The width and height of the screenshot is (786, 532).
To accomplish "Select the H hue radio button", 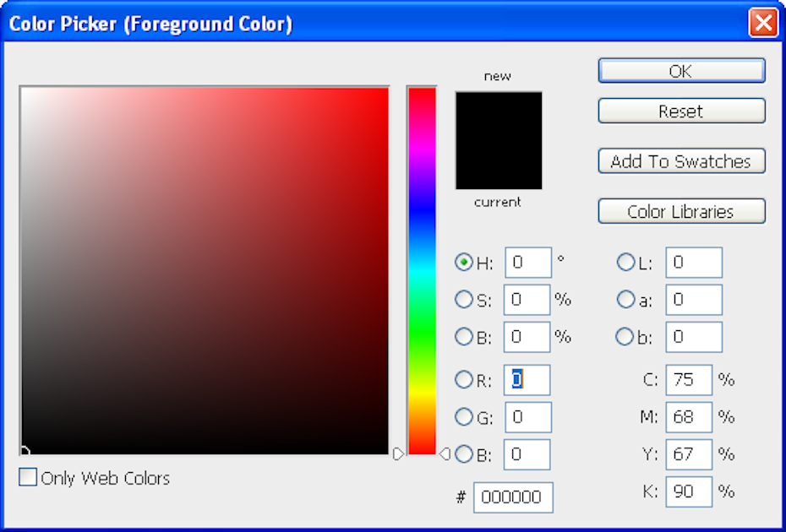I will pos(464,263).
